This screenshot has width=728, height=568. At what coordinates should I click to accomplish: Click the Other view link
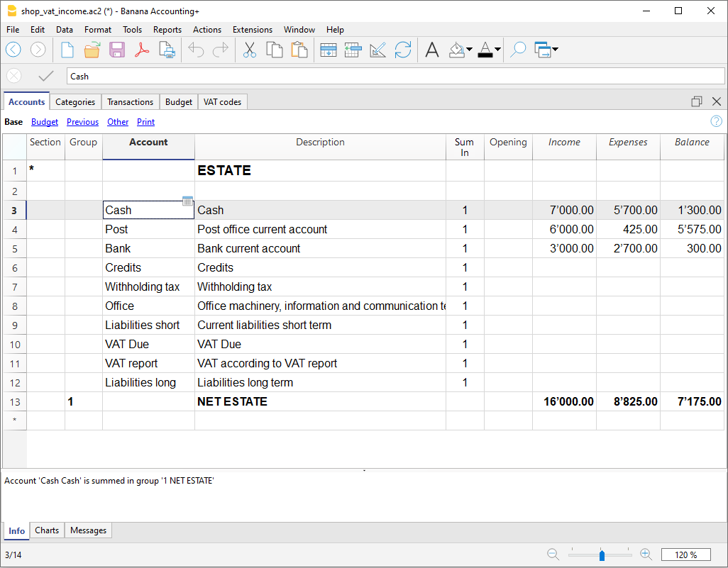pos(118,122)
